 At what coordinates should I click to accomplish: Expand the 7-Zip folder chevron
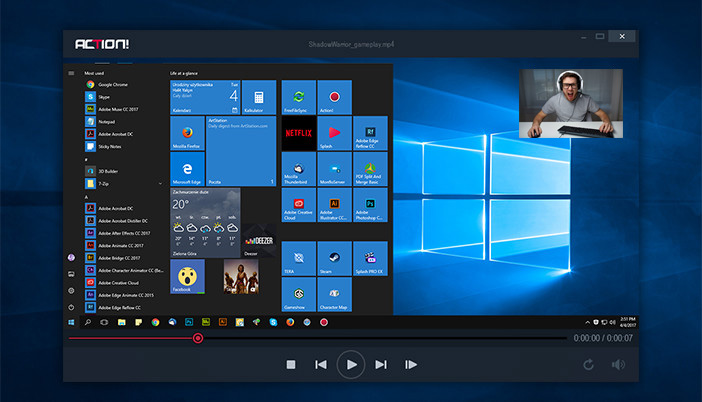(x=160, y=184)
